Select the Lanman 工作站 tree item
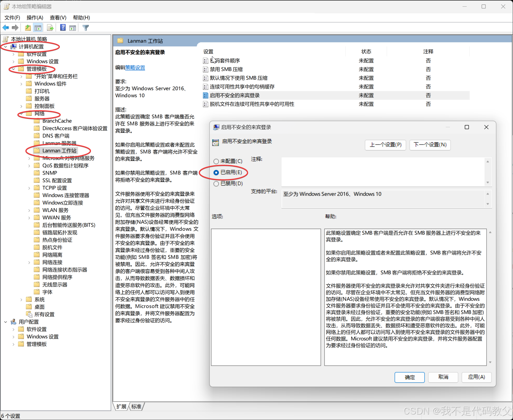513x420 pixels. pos(59,151)
